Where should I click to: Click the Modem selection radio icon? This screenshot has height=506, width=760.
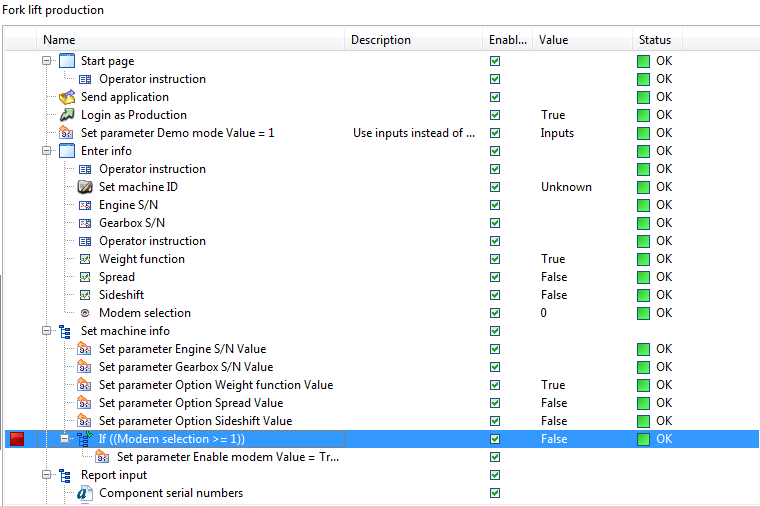point(85,313)
